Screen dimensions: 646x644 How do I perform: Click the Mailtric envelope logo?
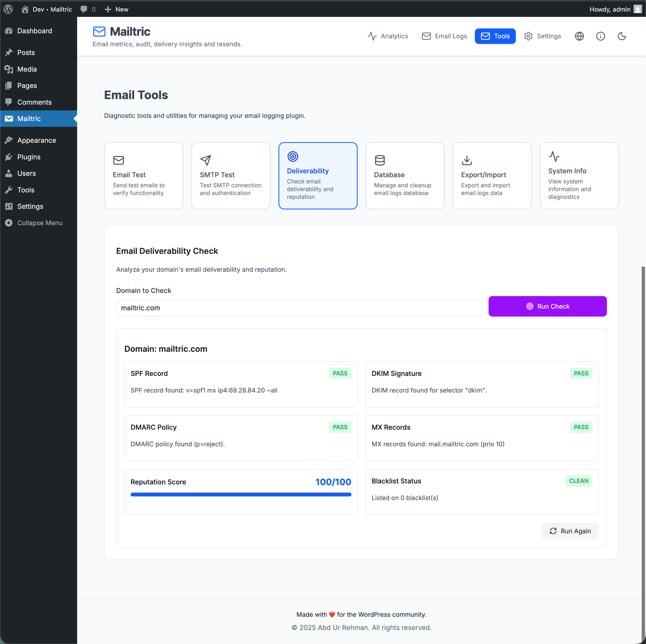pyautogui.click(x=99, y=31)
